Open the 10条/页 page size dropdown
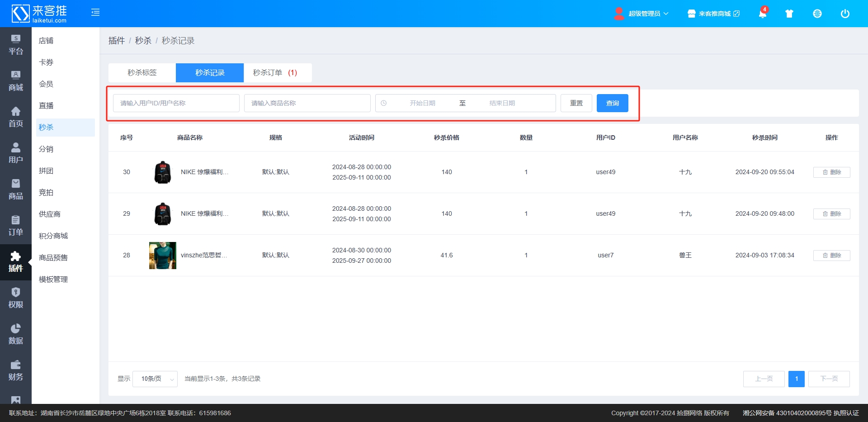The height and width of the screenshot is (422, 868). pyautogui.click(x=155, y=379)
